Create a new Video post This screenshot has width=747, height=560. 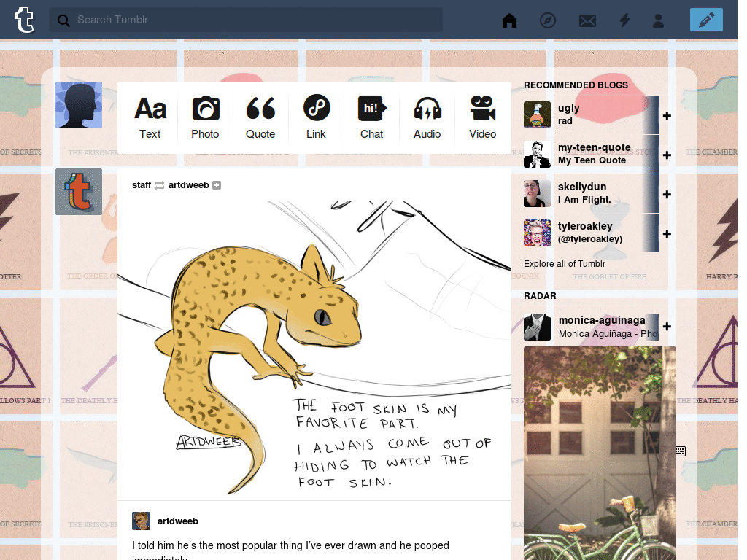(x=483, y=117)
